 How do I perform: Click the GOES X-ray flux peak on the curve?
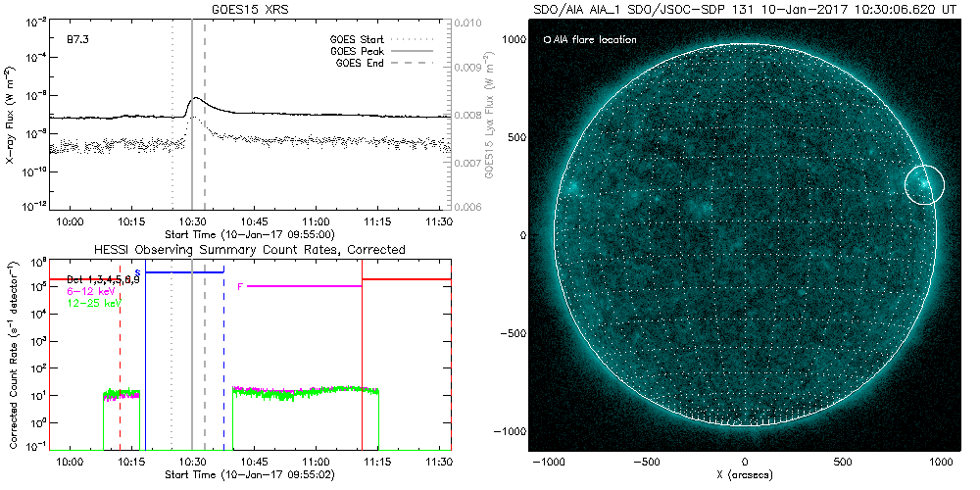click(195, 98)
